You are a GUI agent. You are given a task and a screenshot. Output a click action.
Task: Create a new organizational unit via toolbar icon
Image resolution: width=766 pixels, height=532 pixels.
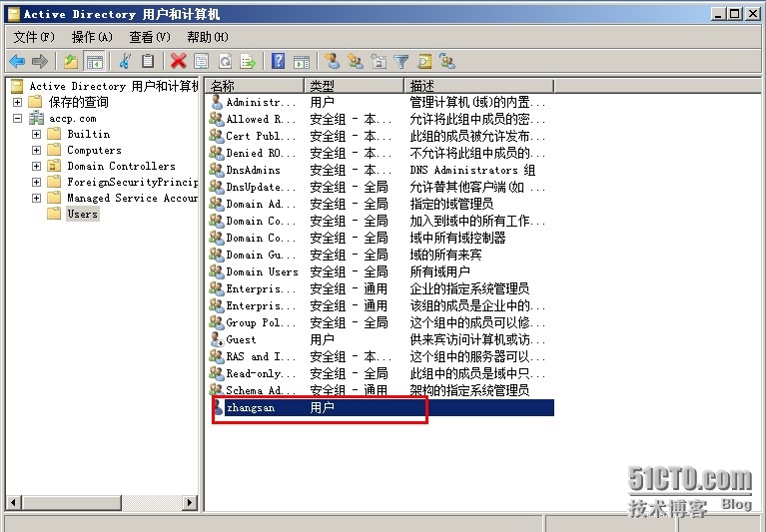pos(379,62)
